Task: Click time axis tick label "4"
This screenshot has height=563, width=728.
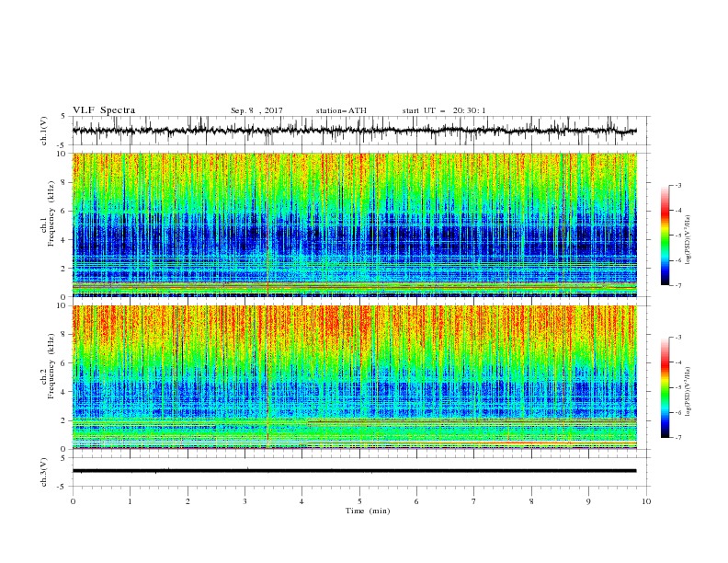Action: click(x=302, y=501)
